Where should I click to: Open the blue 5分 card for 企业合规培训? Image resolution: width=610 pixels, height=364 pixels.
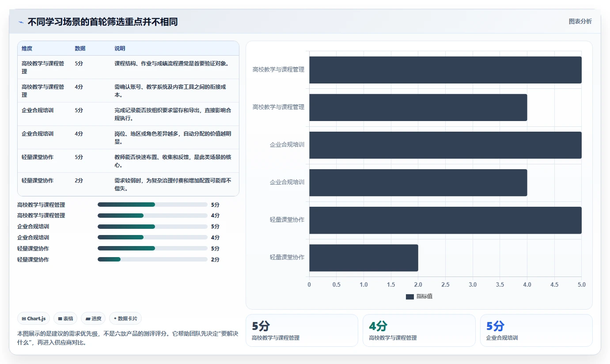[536, 330]
